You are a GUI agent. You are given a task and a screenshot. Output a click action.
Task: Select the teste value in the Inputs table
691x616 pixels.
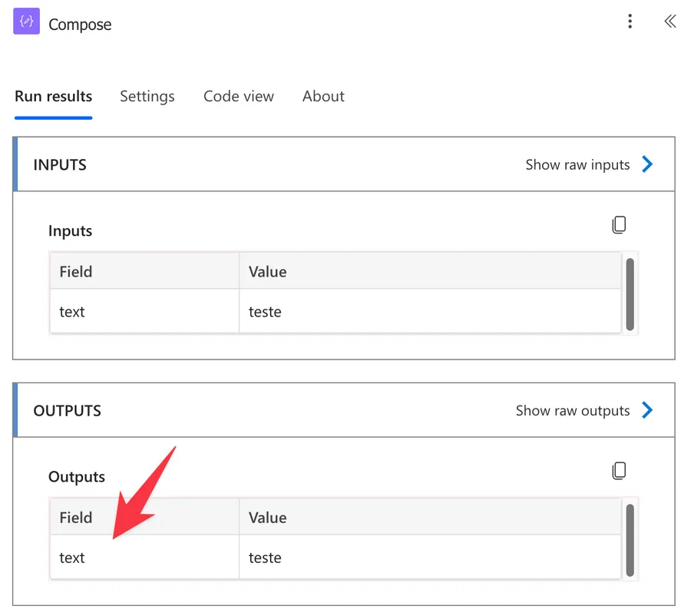[x=265, y=312]
